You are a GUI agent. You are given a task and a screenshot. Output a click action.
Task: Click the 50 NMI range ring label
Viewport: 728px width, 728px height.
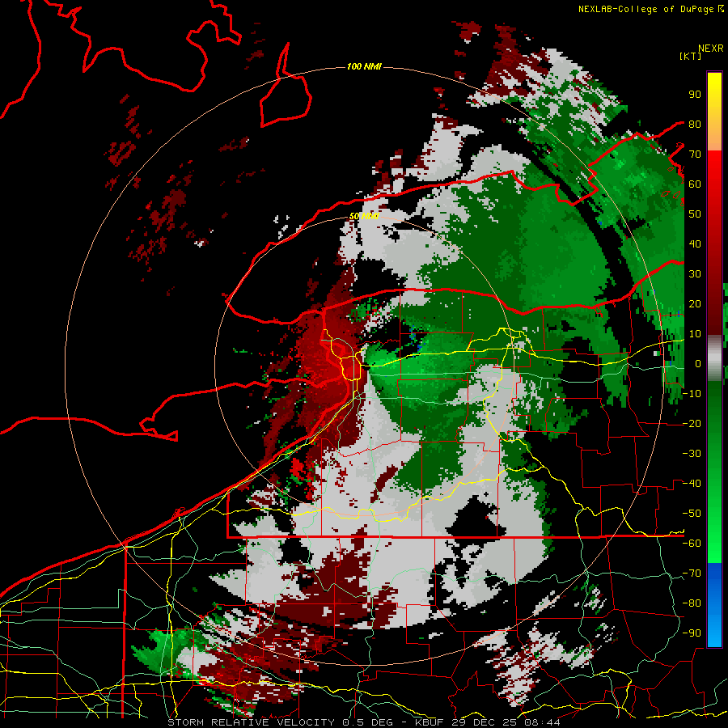point(364,216)
